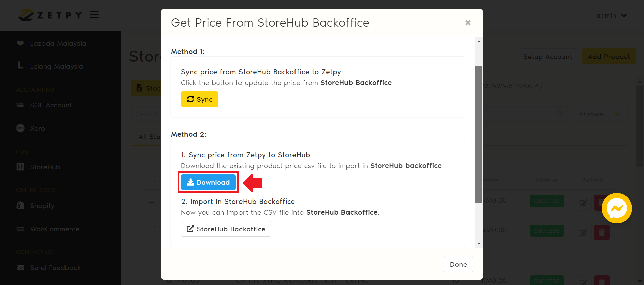Click the yellow Sync button
644x285 pixels.
(200, 99)
